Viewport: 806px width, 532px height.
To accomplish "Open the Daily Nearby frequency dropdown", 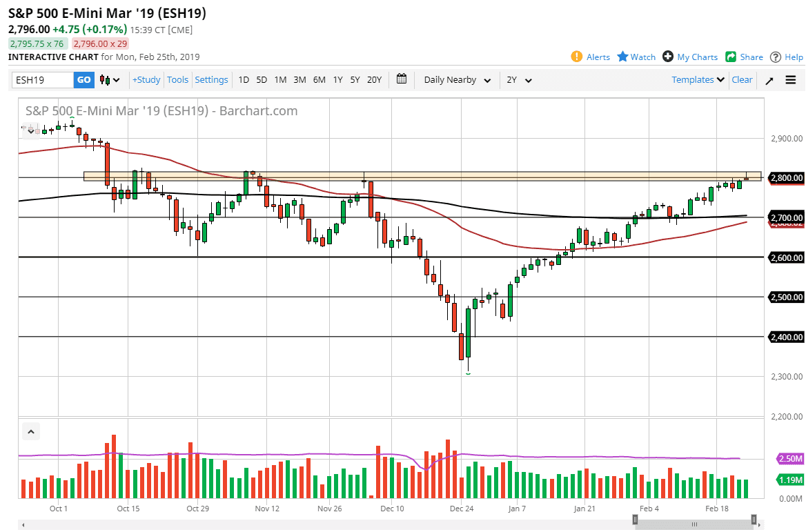I will tap(455, 80).
